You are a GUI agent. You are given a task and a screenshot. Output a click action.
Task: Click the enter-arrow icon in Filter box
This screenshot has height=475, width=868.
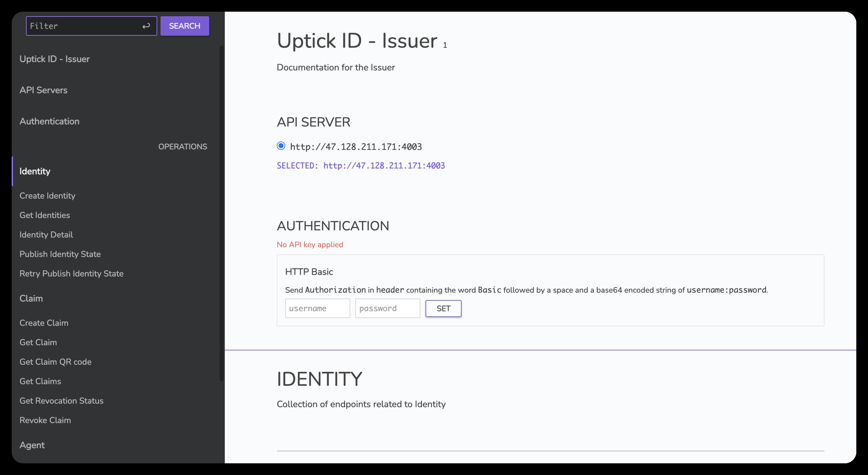pos(146,26)
